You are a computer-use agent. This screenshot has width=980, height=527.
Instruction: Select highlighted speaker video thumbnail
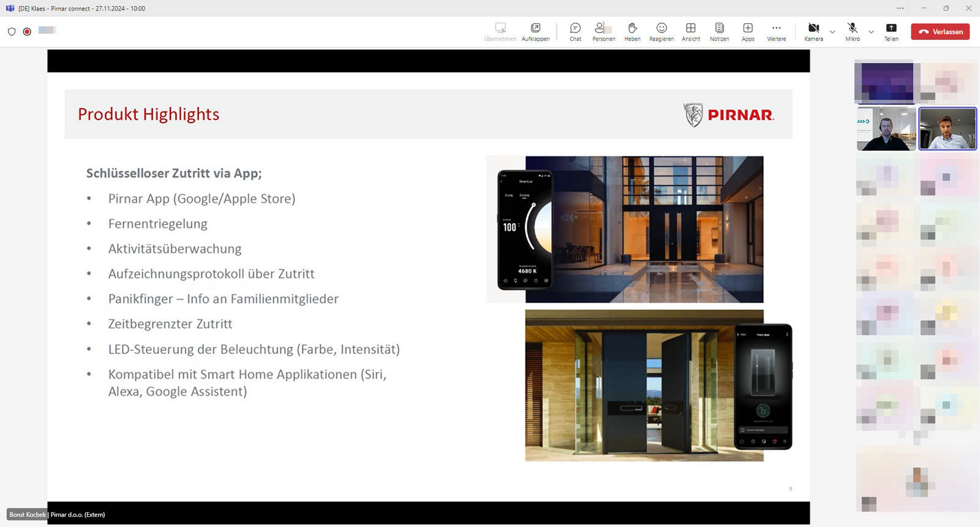(x=948, y=129)
